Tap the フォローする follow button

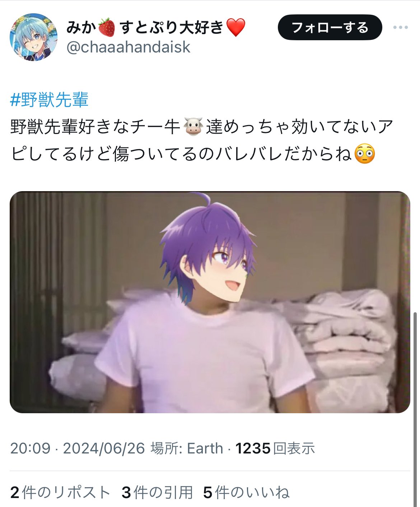(330, 27)
